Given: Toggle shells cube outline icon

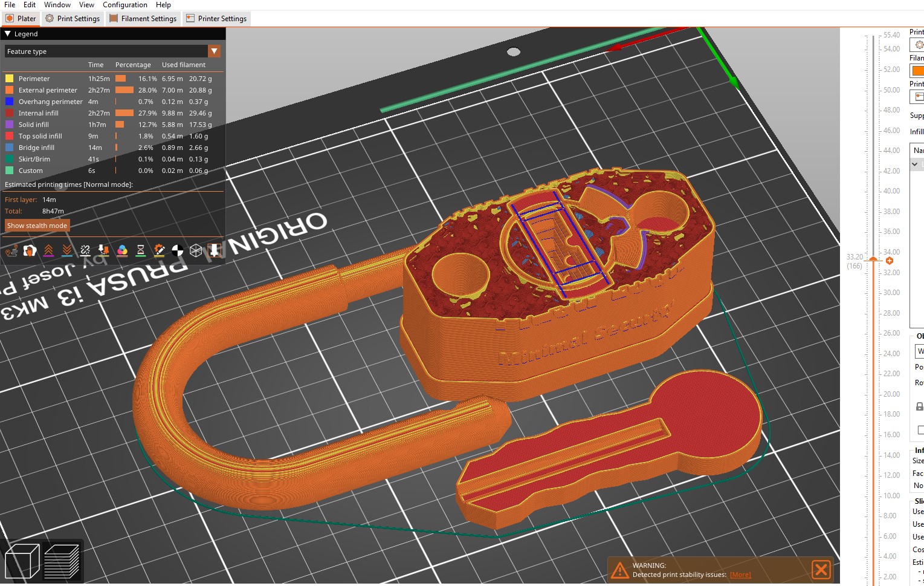Looking at the screenshot, I should (x=196, y=250).
